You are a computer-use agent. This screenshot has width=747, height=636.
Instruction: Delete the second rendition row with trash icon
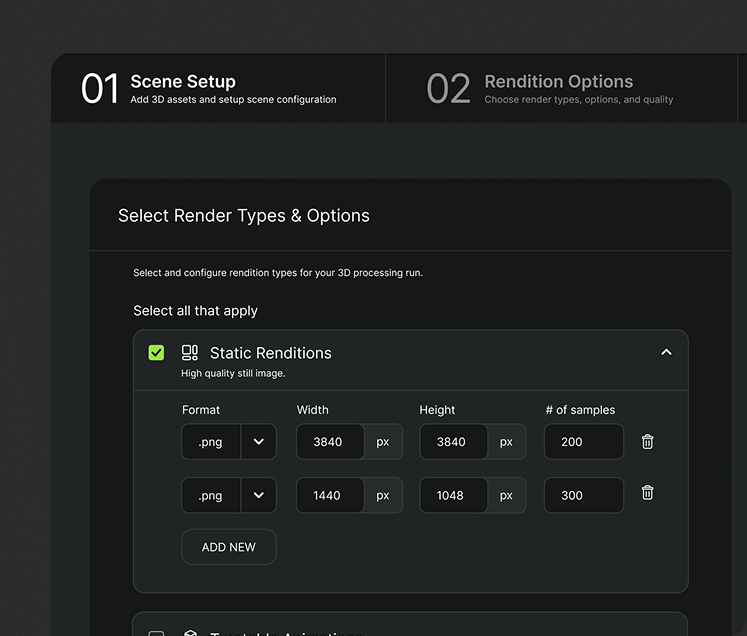647,493
